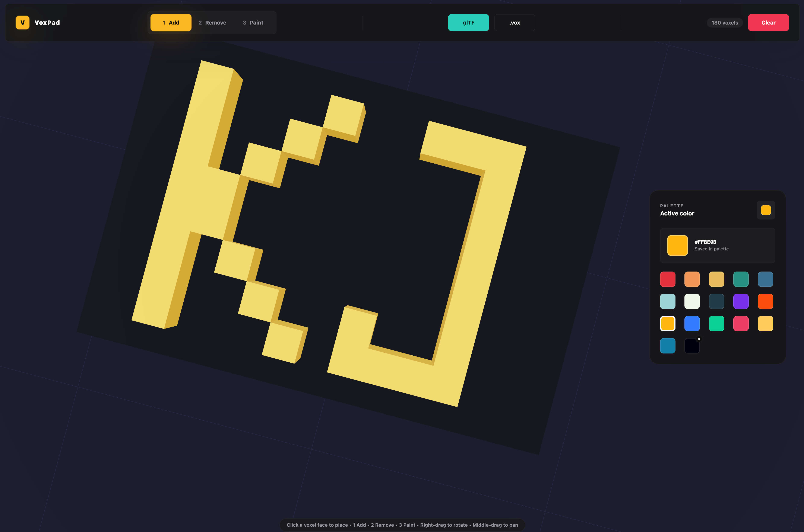The height and width of the screenshot is (532, 804).
Task: Pick the light orange palette swatch
Action: (x=692, y=279)
